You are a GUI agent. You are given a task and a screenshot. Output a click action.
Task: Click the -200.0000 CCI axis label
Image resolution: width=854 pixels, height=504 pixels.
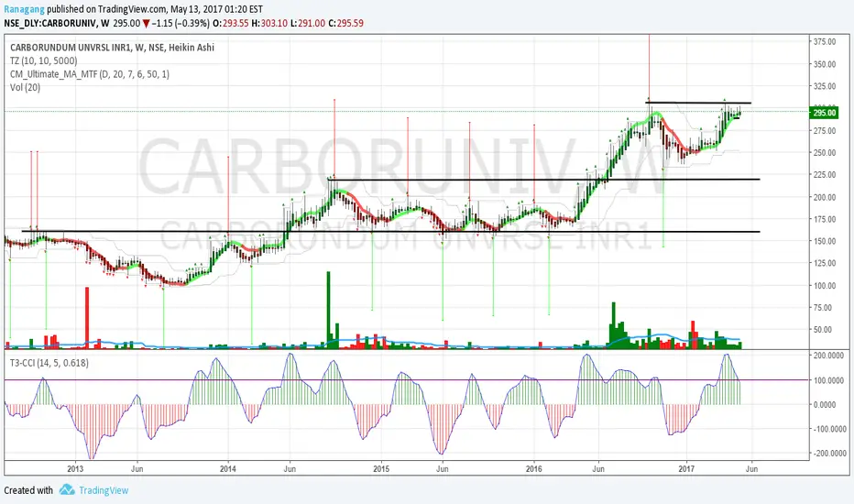(x=828, y=454)
